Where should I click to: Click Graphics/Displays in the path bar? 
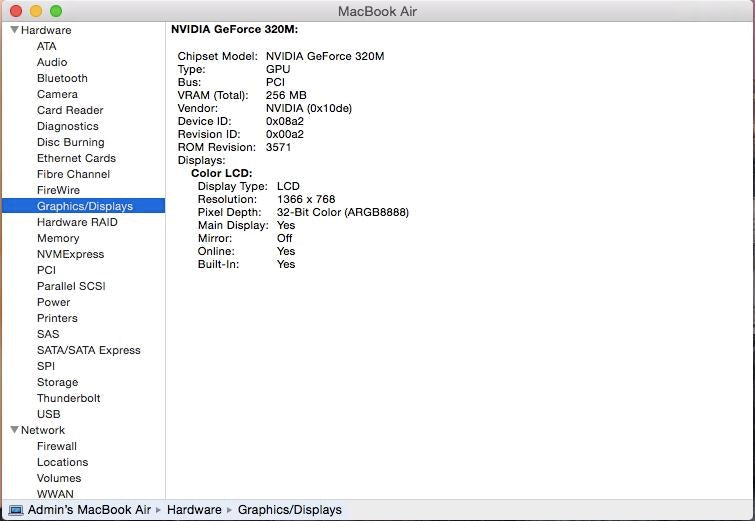290,509
